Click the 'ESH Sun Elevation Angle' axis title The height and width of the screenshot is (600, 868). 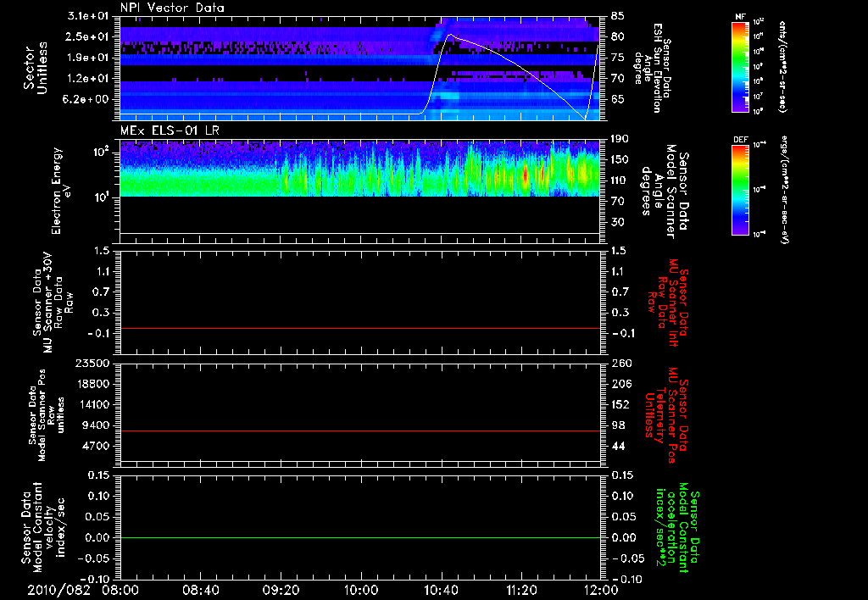(648, 68)
